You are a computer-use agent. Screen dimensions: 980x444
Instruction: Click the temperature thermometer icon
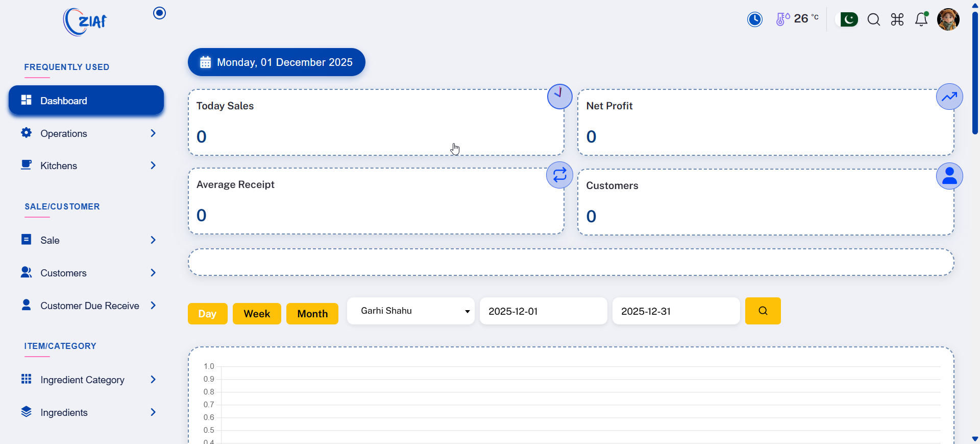click(782, 19)
